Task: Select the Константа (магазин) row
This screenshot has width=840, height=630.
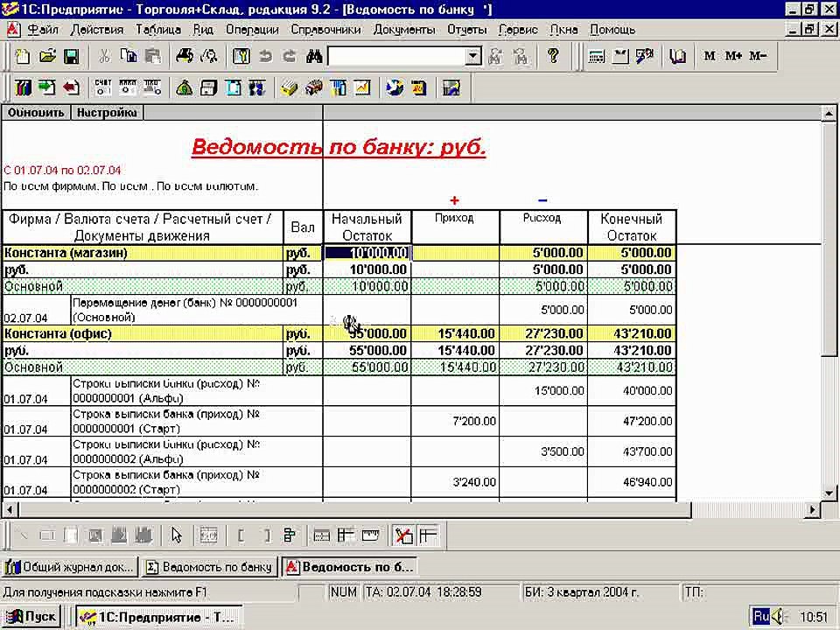Action: point(339,253)
